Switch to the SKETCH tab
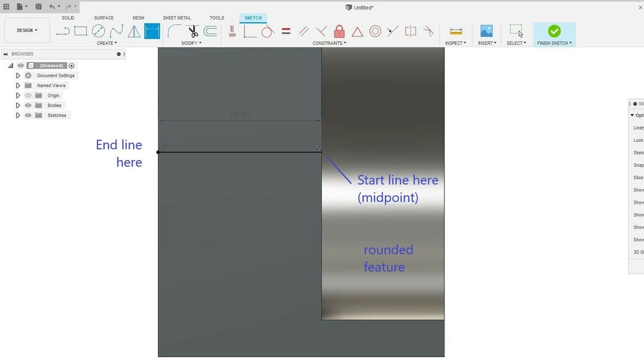The width and height of the screenshot is (644, 362). point(253,18)
